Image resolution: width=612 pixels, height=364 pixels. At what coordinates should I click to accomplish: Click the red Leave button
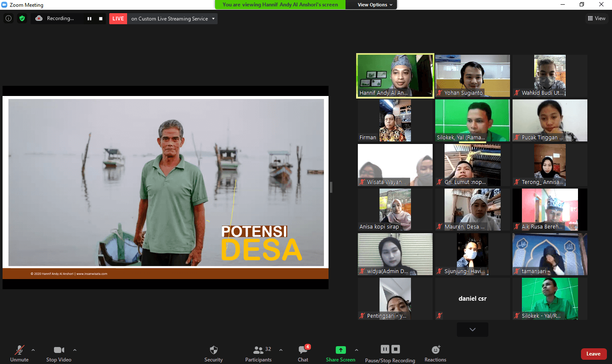(x=593, y=354)
